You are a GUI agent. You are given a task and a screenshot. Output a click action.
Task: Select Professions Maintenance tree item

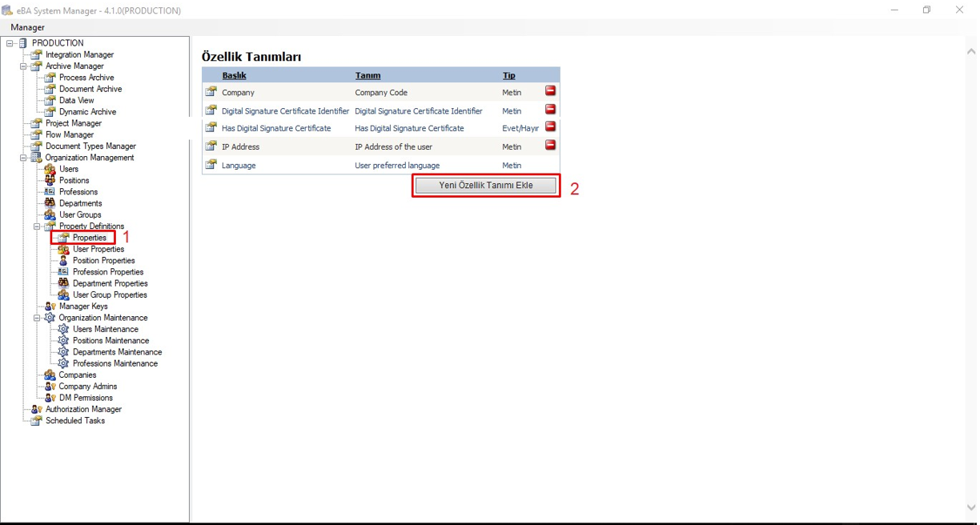[115, 363]
